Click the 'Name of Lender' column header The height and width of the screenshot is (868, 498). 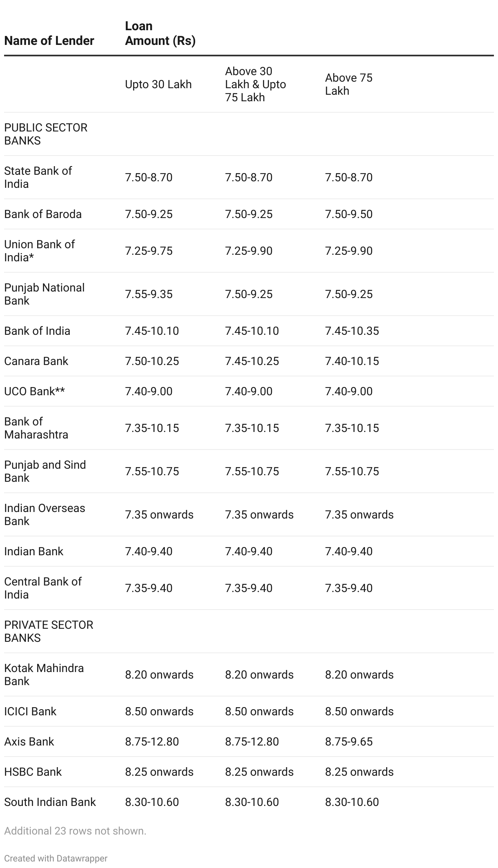click(49, 41)
